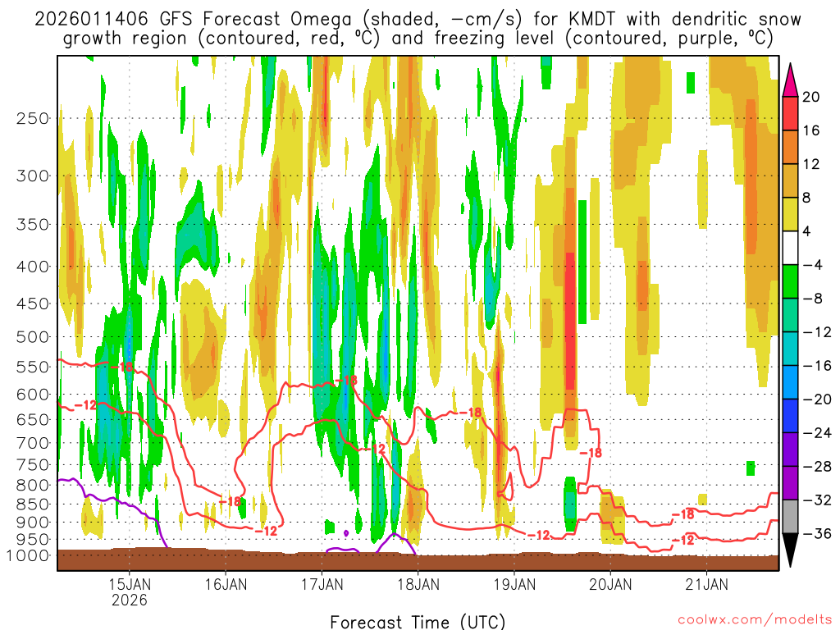
Task: Click the color bar's -28 tick label
Action: [x=817, y=467]
